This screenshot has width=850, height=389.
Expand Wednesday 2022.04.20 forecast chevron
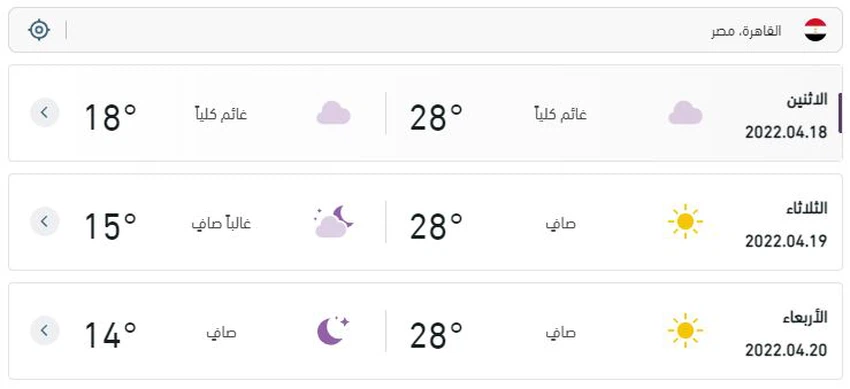click(44, 330)
